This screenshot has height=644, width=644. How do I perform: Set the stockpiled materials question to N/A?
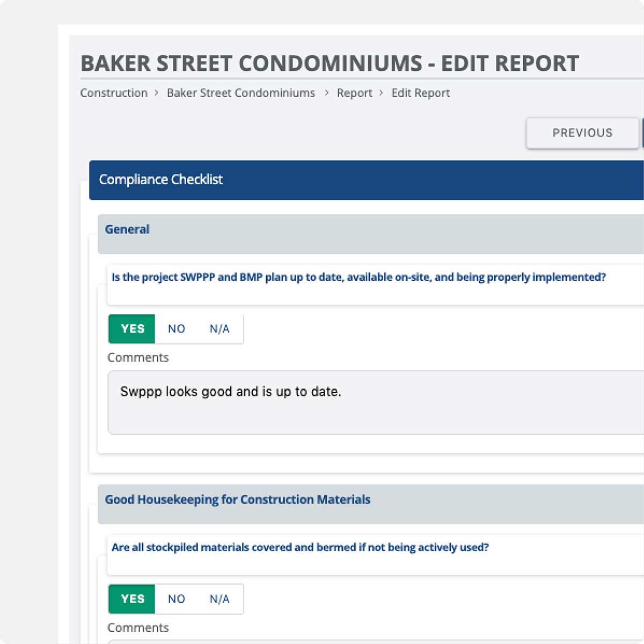(219, 599)
